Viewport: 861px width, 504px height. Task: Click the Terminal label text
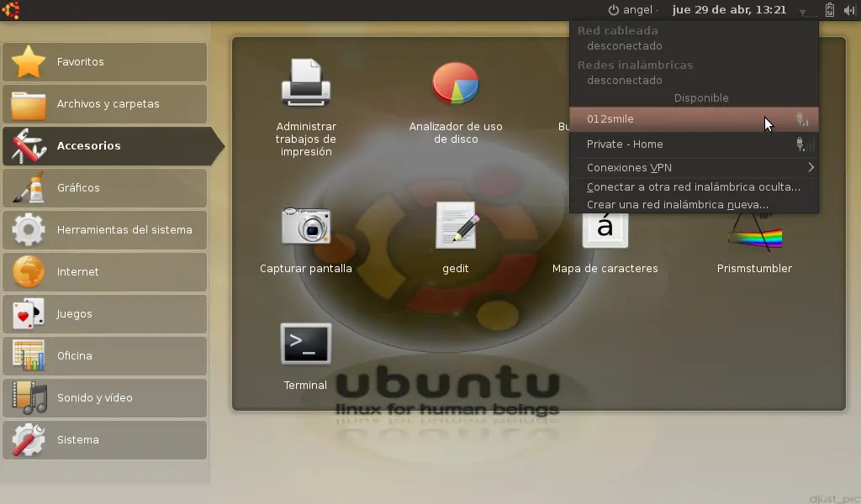coord(305,386)
